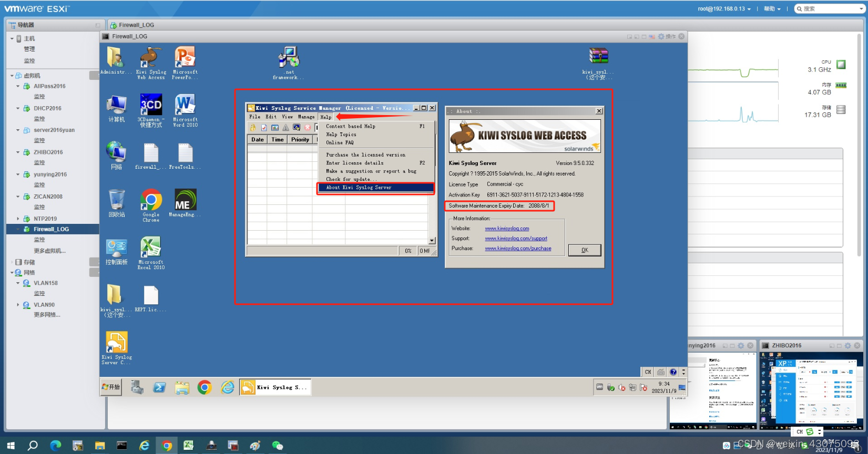Image resolution: width=868 pixels, height=454 pixels.
Task: Open Google Chrome desktop shortcut
Action: [x=151, y=205]
